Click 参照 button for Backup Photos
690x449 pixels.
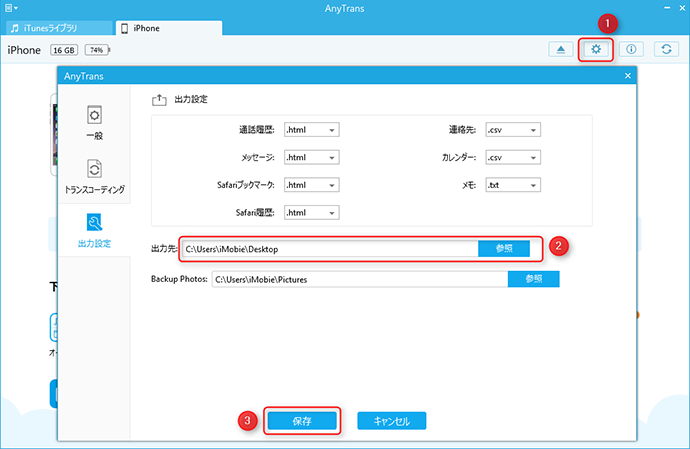point(533,279)
